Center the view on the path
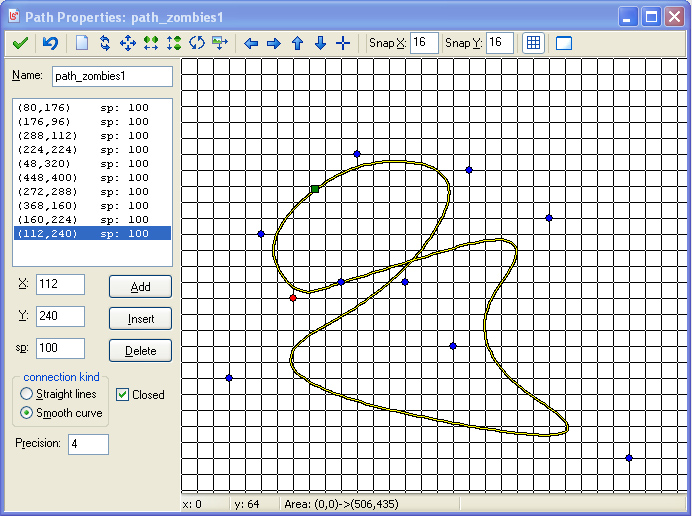Viewport: 692px width, 516px height. (343, 43)
